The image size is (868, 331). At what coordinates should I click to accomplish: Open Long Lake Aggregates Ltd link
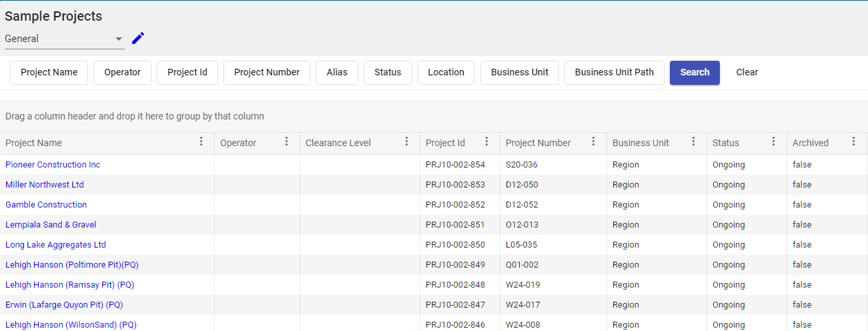point(55,245)
